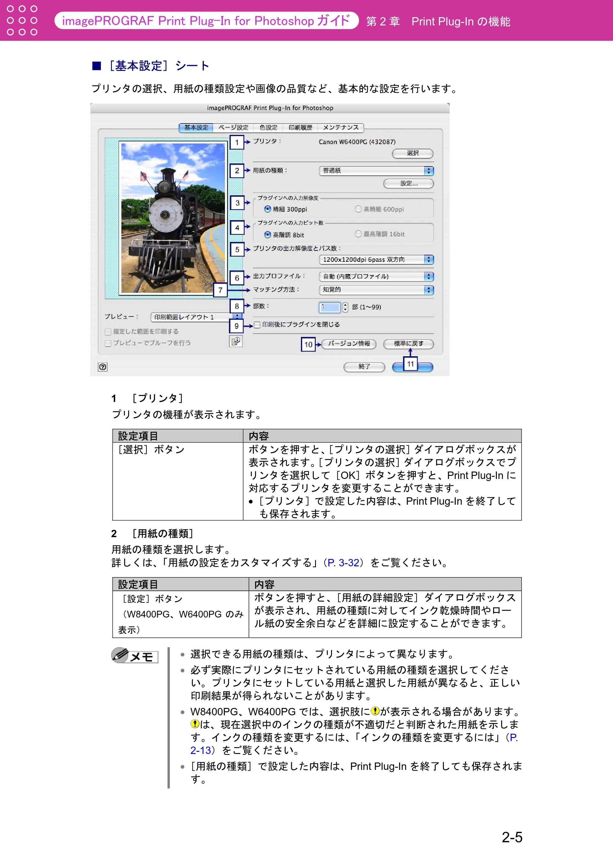Open the プレビュー dropdown 印刷範囲レイアウト 1
This screenshot has width=613, height=868.
tap(196, 317)
